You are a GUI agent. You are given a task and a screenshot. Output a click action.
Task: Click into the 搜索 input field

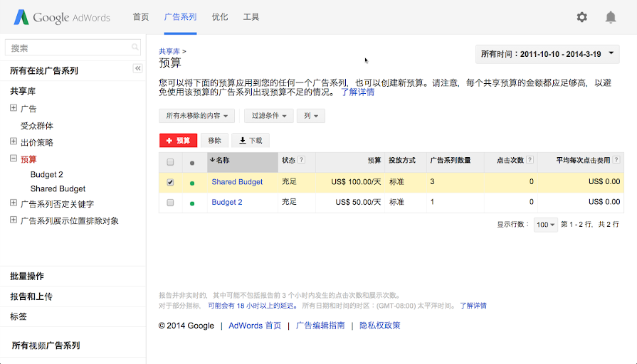pos(68,48)
